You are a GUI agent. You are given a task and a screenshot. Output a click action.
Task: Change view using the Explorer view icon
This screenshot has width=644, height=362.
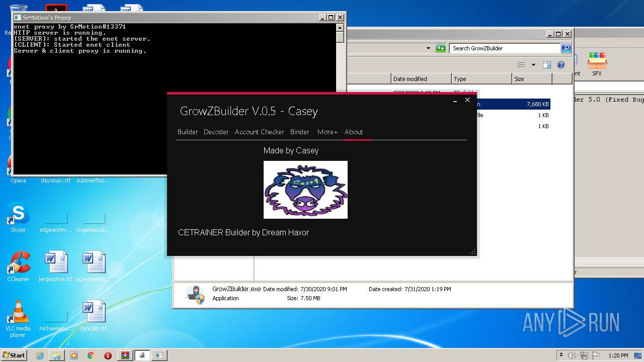tap(521, 65)
